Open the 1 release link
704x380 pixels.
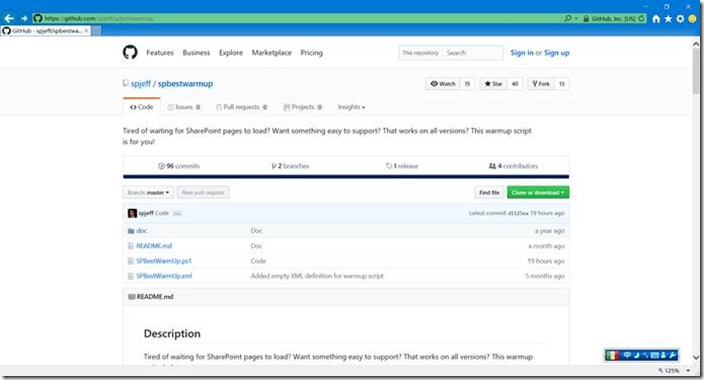click(x=402, y=166)
